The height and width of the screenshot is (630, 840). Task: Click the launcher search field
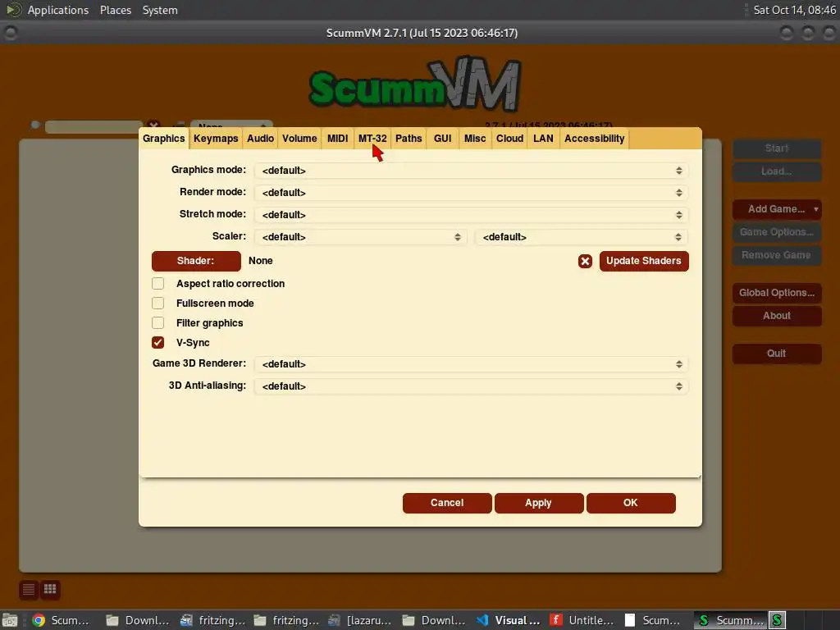94,126
